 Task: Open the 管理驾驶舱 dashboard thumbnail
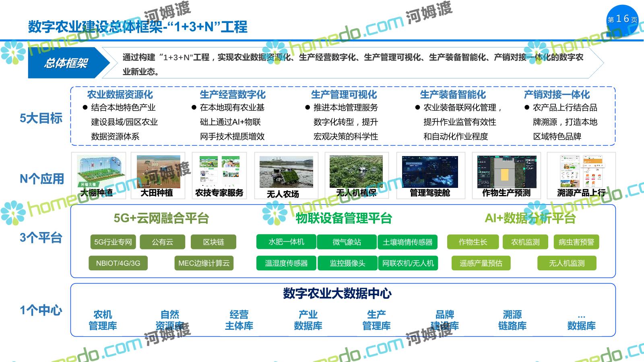click(430, 172)
